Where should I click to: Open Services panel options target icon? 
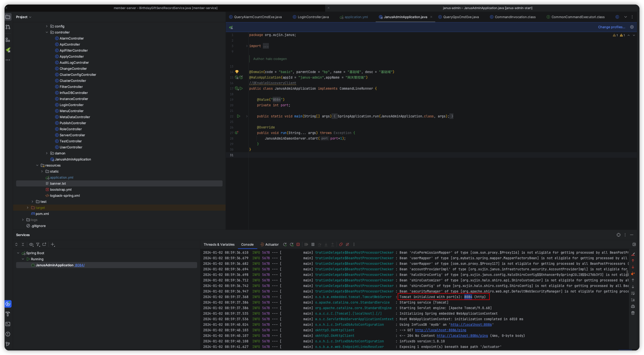click(618, 235)
